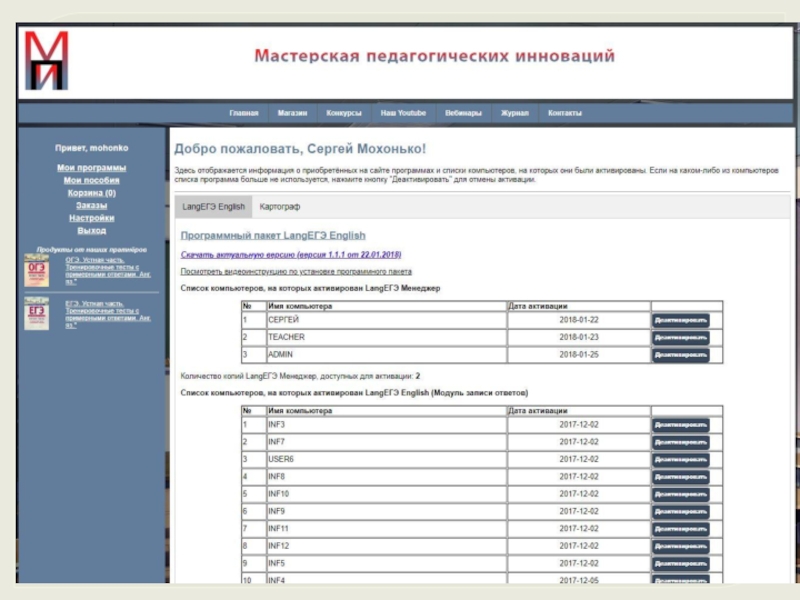Select the LangЕГЭ English tab
Screen dimensions: 800x600
click(213, 207)
